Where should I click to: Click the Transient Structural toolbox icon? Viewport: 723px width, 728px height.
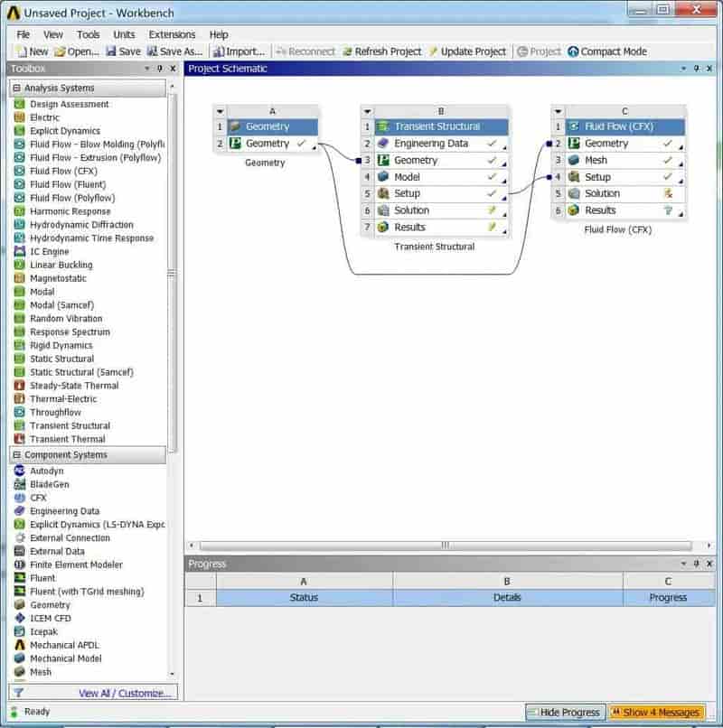19,425
